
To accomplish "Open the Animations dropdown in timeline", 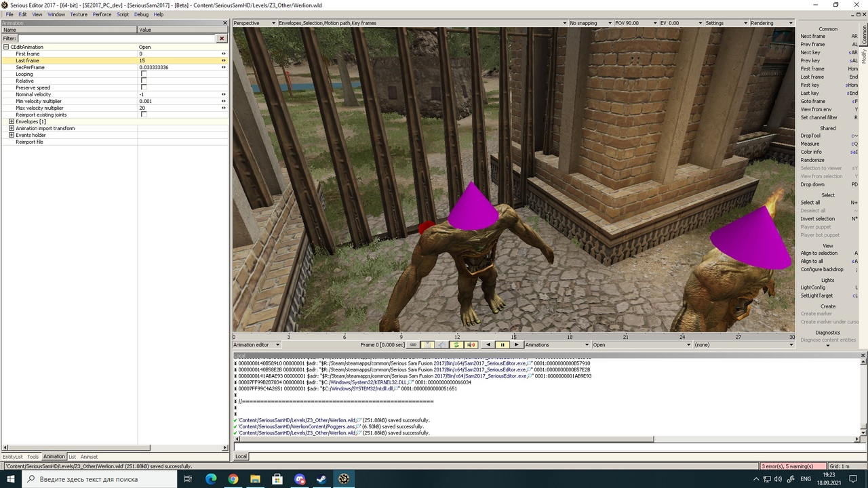I will (x=557, y=345).
